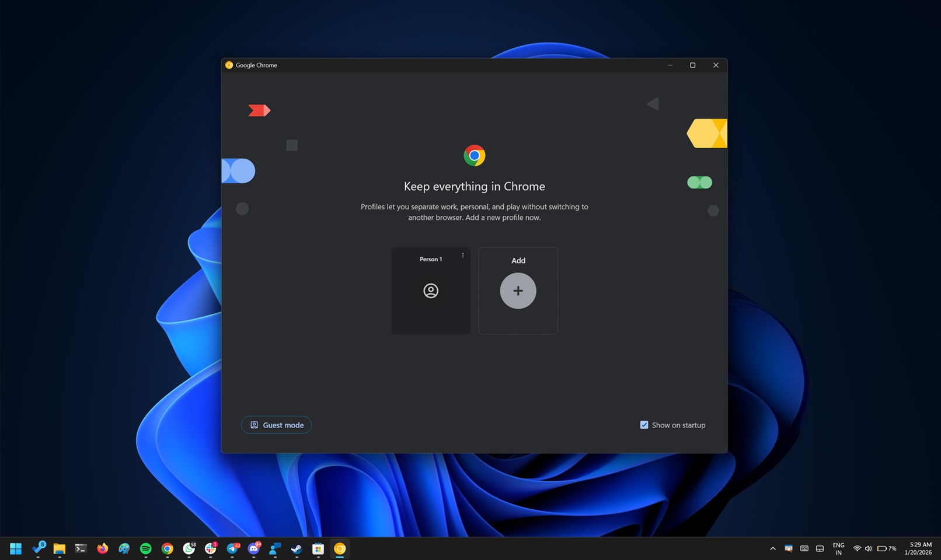Open Steam from the taskbar
The image size is (941, 560).
pyautogui.click(x=297, y=548)
